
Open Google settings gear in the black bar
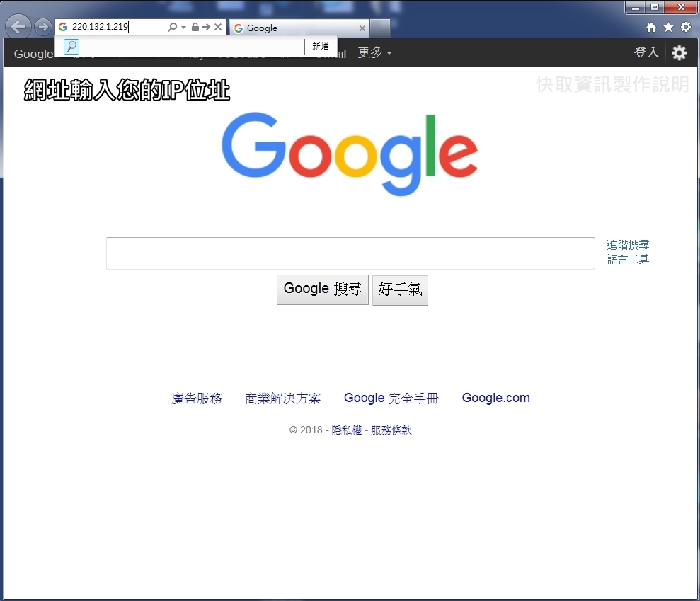tap(679, 52)
